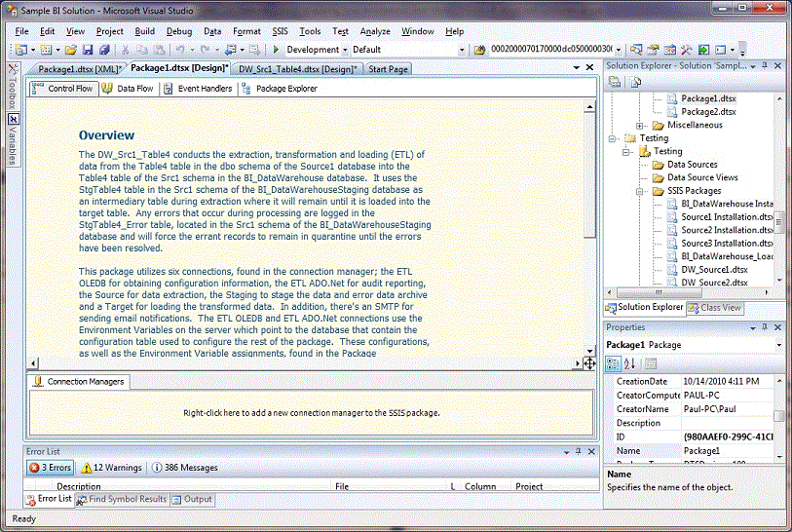Click Show All Files icon in Solution Explorer

(635, 82)
